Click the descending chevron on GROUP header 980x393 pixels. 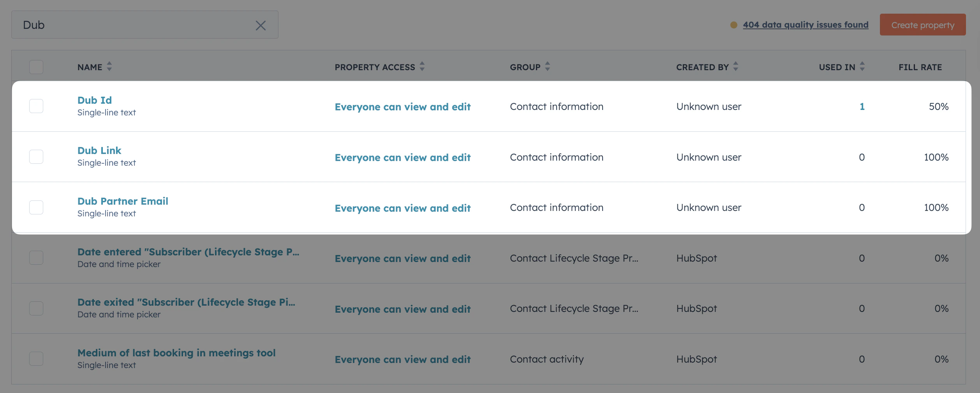point(547,69)
